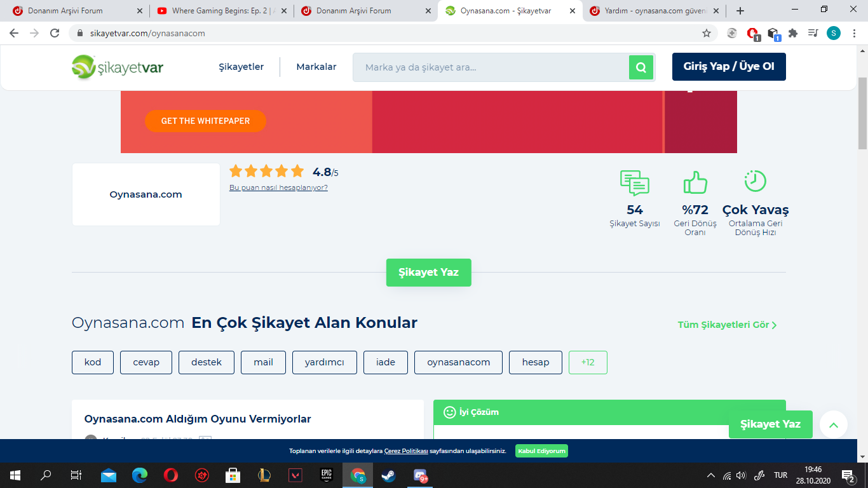Open the volume control in system tray
Screen dimensions: 868x488
(741, 475)
